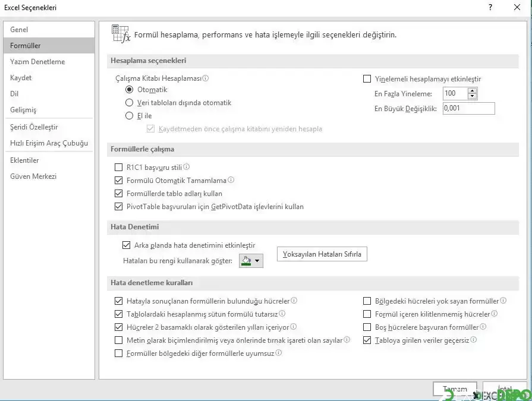Screen dimensions: 532x401
Task: Open Şeridi Özelleştir page
Action: point(49,127)
